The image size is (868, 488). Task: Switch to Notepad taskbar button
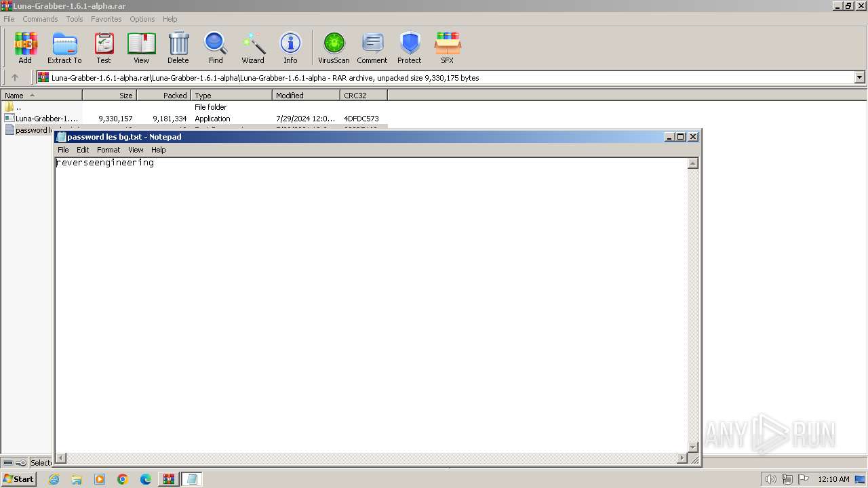(192, 479)
